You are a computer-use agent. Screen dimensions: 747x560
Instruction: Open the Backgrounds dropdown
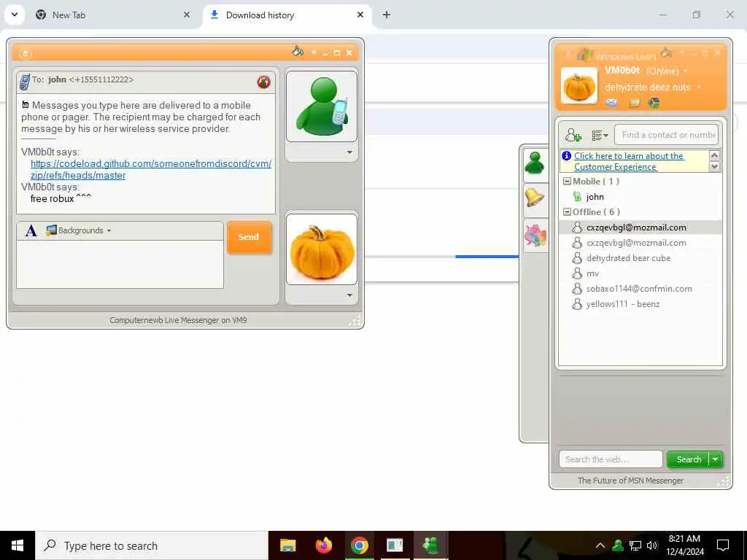pos(79,230)
